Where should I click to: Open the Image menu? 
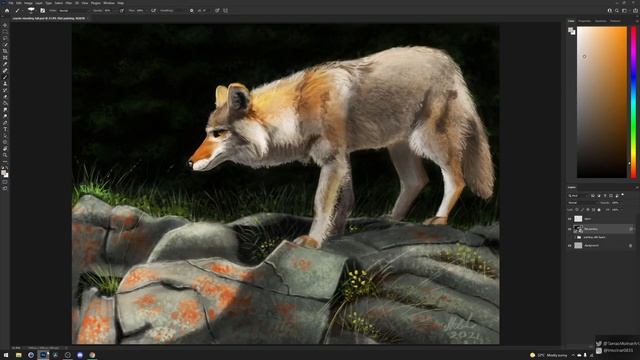pyautogui.click(x=28, y=3)
